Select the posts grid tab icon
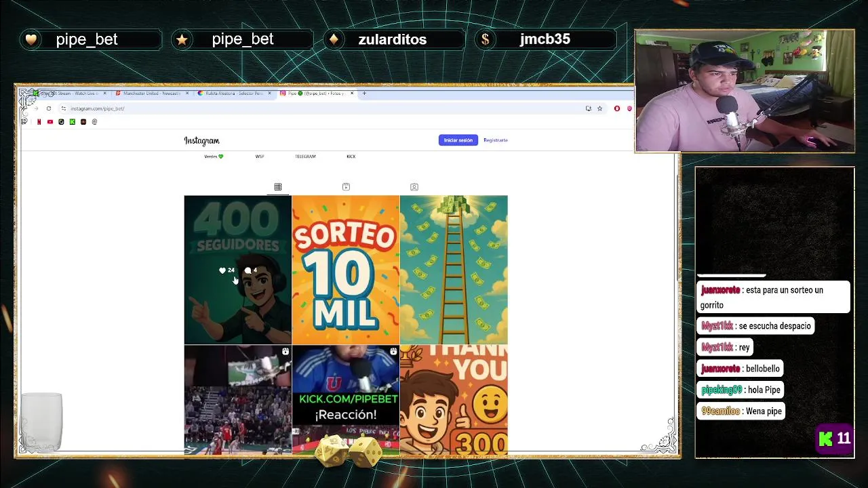 pyautogui.click(x=277, y=187)
